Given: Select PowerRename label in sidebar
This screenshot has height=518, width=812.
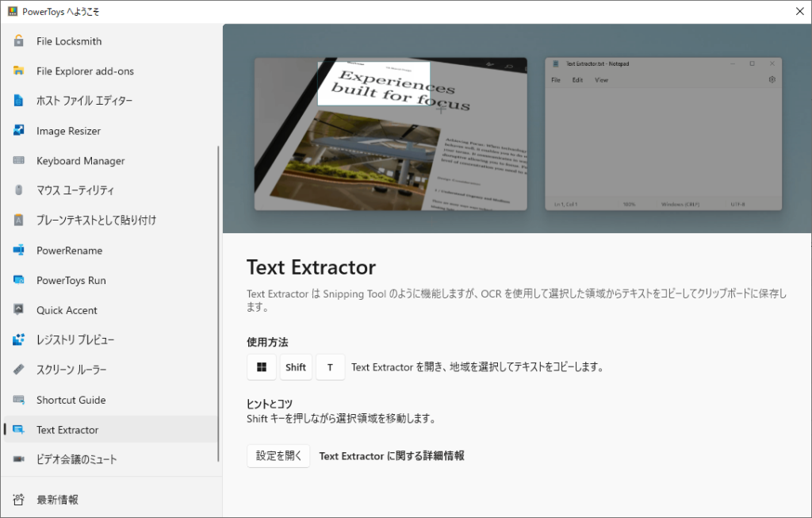Looking at the screenshot, I should [70, 250].
